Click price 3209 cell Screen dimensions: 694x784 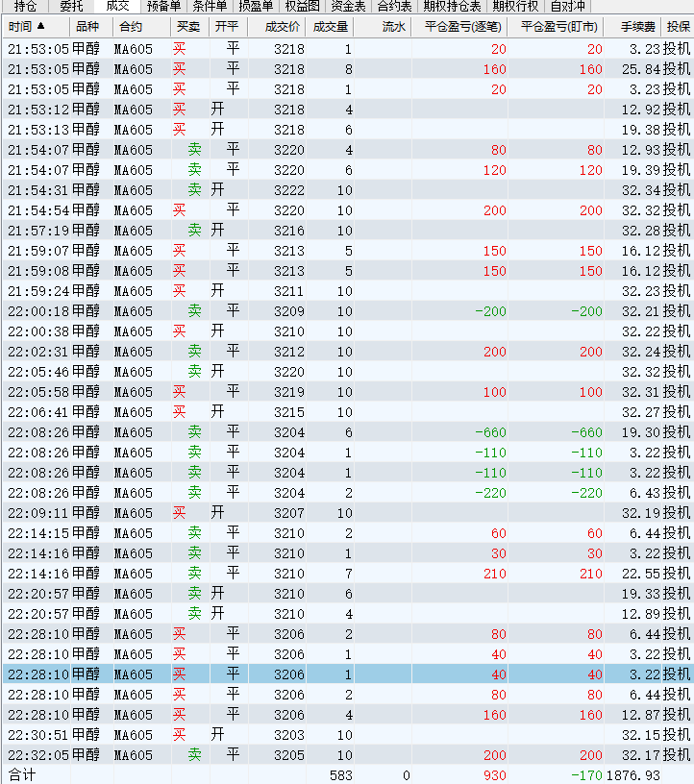click(x=289, y=311)
